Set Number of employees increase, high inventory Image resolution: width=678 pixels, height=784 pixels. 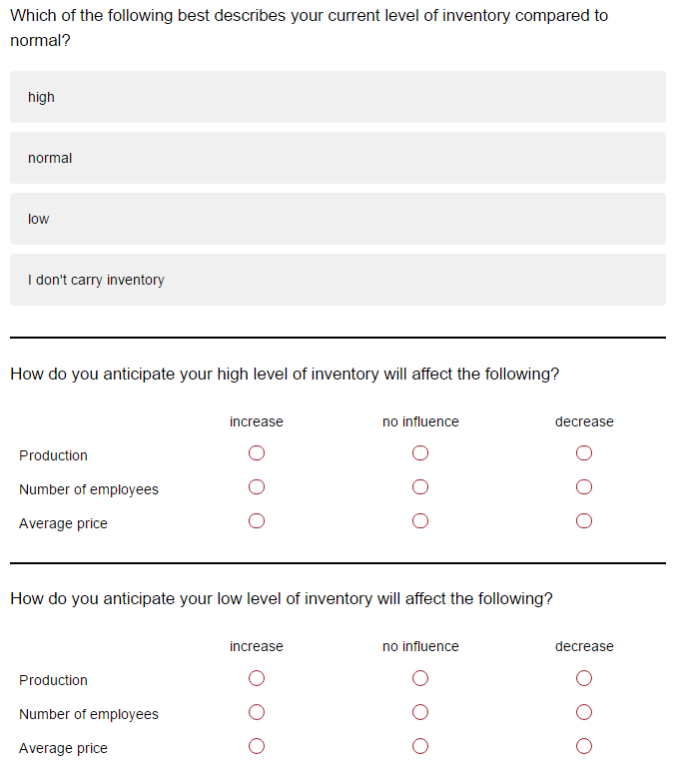257,487
